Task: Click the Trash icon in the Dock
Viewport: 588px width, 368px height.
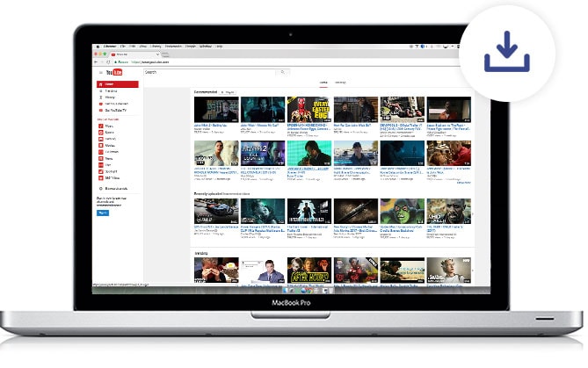Action: (331, 291)
